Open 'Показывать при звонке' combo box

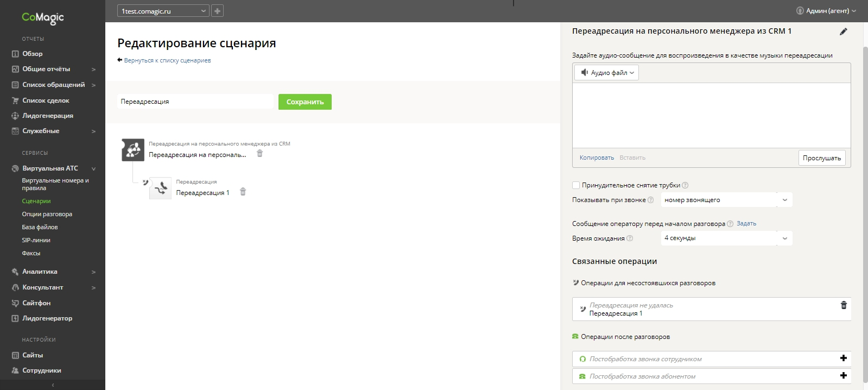coord(726,200)
